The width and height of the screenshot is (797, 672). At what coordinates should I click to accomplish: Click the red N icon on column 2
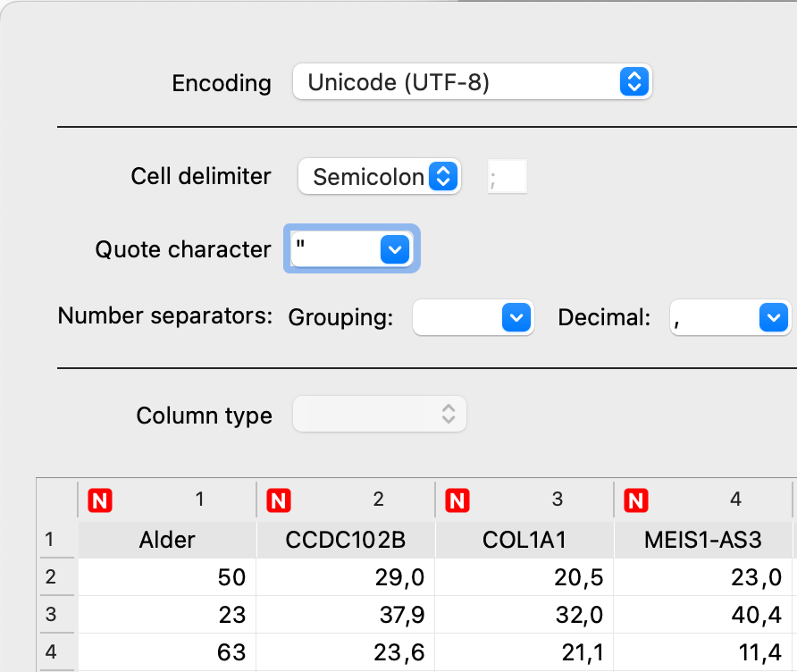click(279, 501)
